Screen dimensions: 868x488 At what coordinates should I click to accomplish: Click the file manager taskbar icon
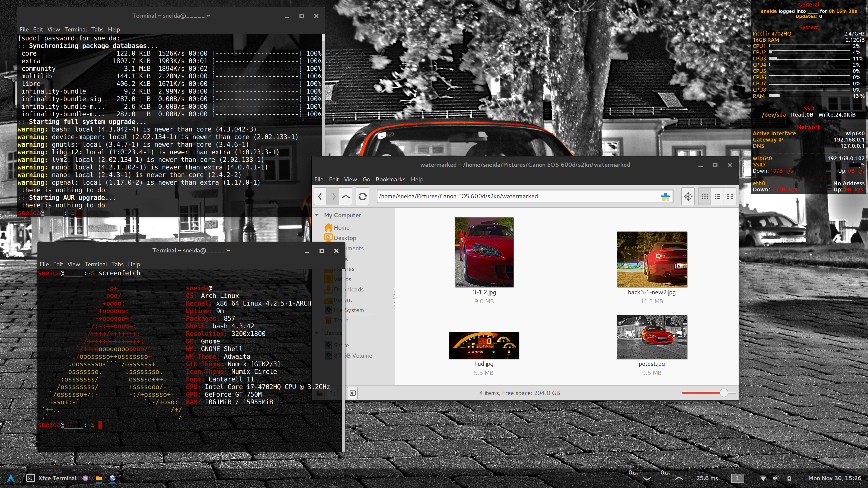coord(99,478)
